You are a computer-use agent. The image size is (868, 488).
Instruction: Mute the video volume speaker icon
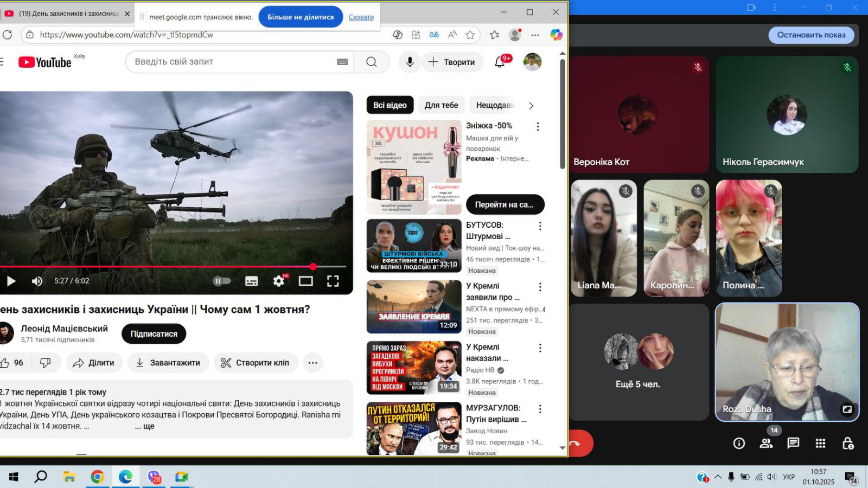pyautogui.click(x=37, y=281)
